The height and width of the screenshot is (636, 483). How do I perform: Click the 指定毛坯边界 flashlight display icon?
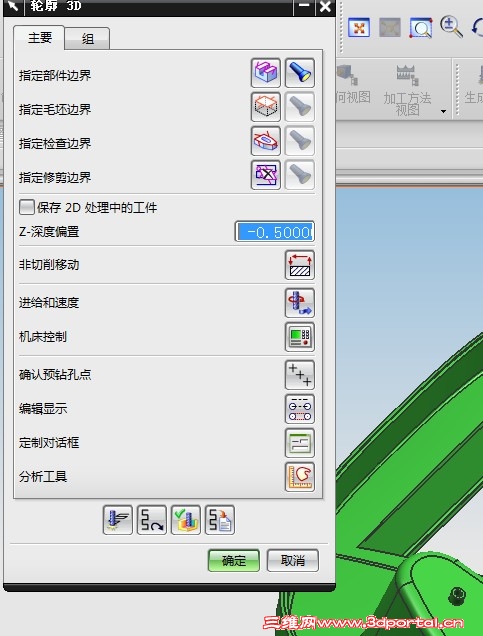[x=300, y=107]
